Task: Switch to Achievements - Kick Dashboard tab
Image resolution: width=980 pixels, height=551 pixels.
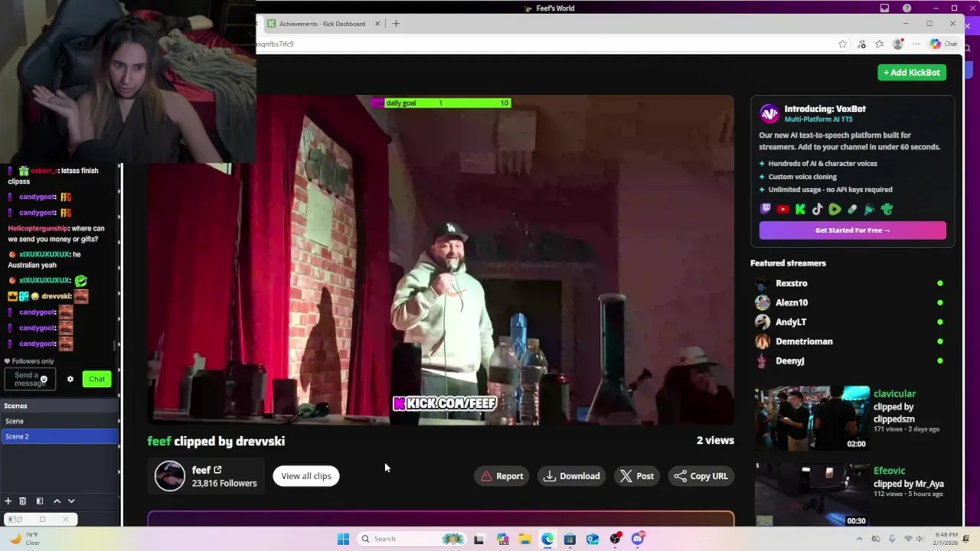Action: 322,24
